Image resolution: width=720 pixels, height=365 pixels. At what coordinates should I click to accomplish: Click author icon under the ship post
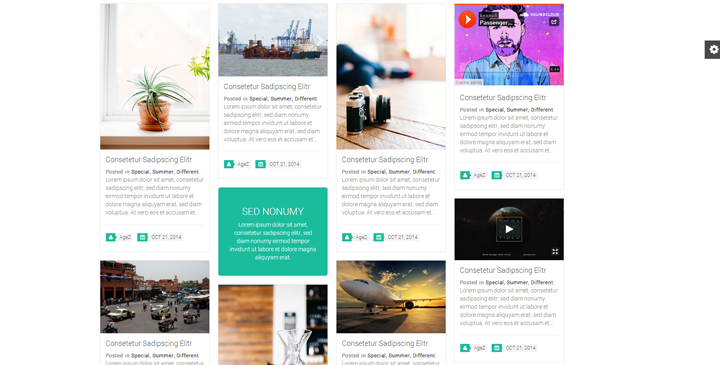(x=229, y=164)
